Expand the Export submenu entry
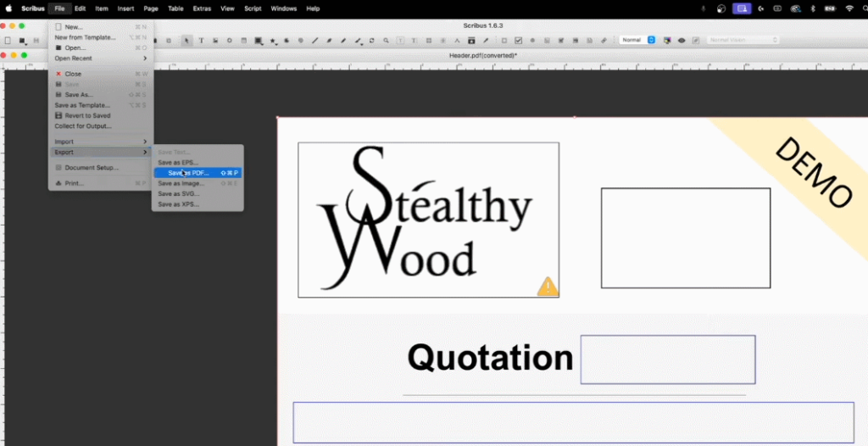 [100, 152]
